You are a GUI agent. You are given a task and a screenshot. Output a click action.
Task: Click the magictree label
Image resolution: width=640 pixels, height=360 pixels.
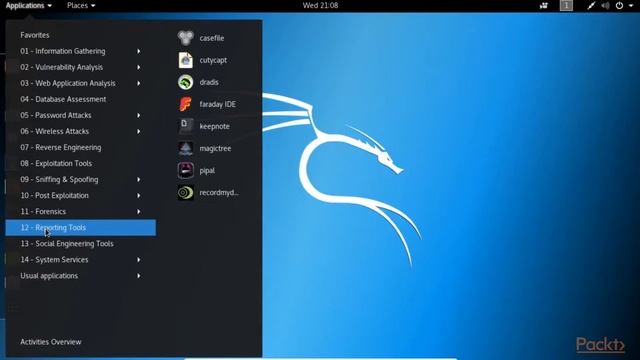[215, 149]
